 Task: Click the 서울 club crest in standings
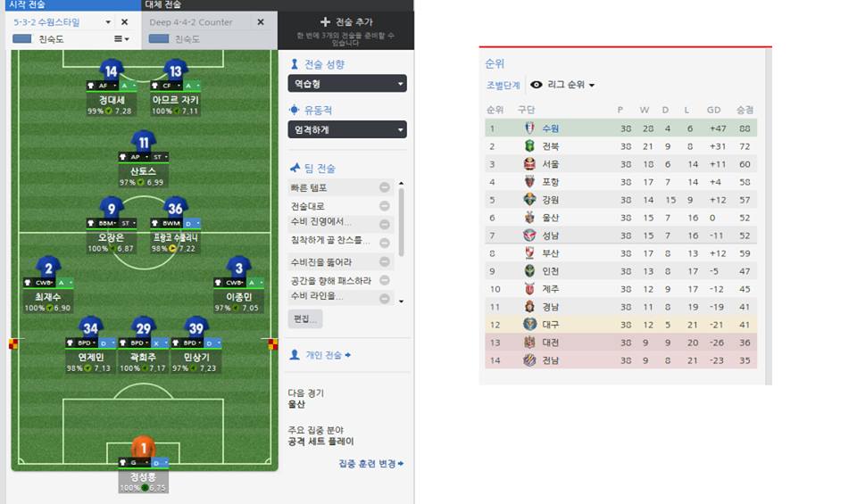pyautogui.click(x=529, y=164)
